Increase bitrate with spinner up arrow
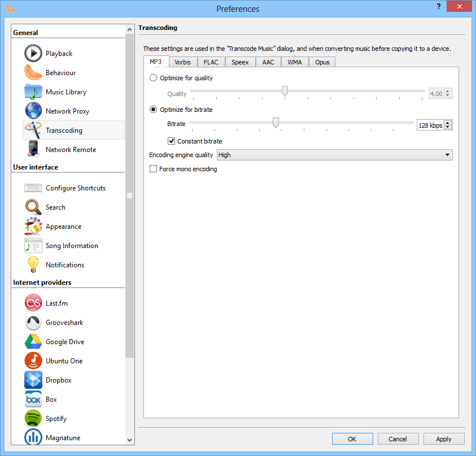Image resolution: width=476 pixels, height=456 pixels. click(x=448, y=123)
